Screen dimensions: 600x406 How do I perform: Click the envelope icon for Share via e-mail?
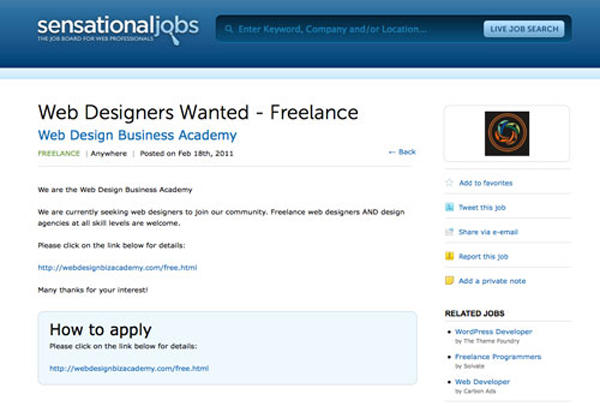tap(449, 232)
